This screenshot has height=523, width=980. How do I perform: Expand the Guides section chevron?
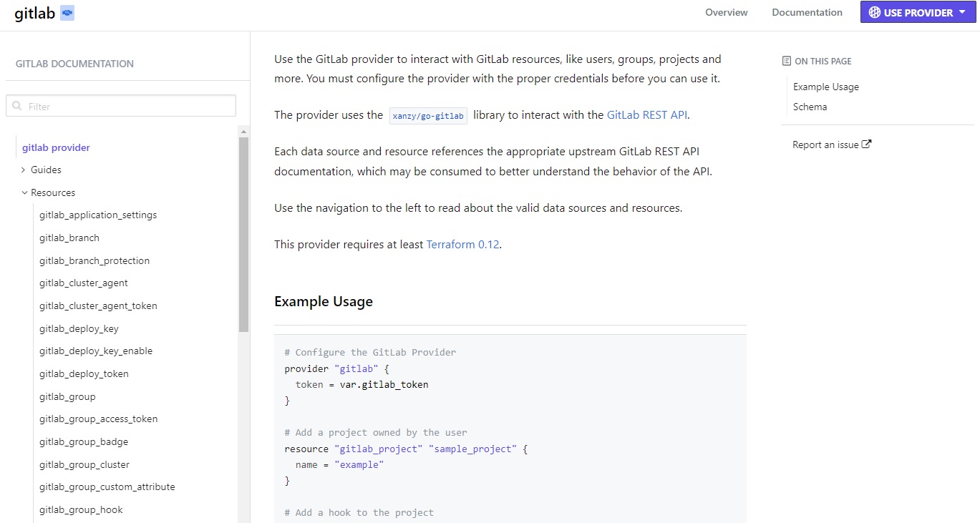point(23,170)
